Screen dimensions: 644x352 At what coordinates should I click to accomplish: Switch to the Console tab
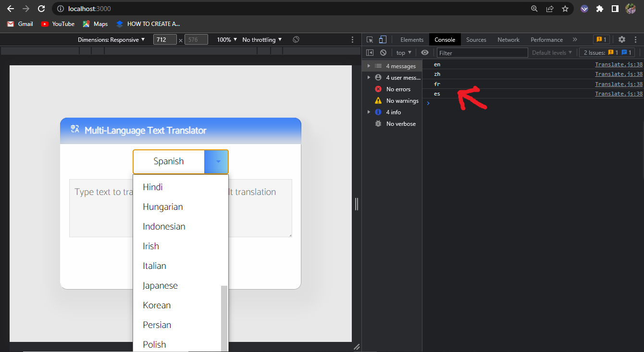(445, 39)
